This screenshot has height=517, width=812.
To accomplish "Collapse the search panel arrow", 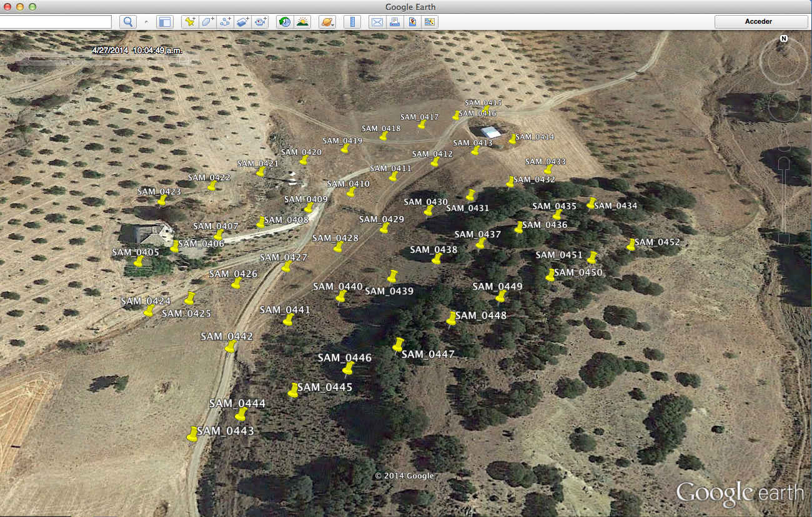I will click(x=147, y=22).
